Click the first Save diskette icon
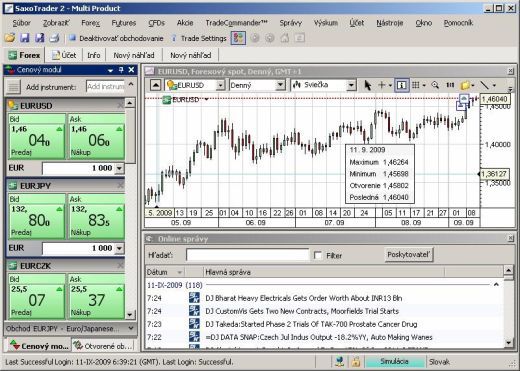This screenshot has width=520, height=371. (x=25, y=38)
